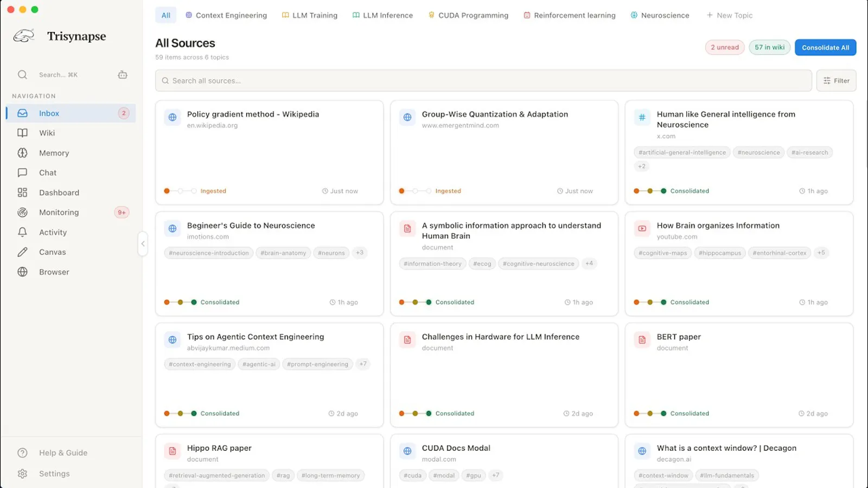Click the Consolidated progress indicator on the BERT paper card

tap(671, 414)
